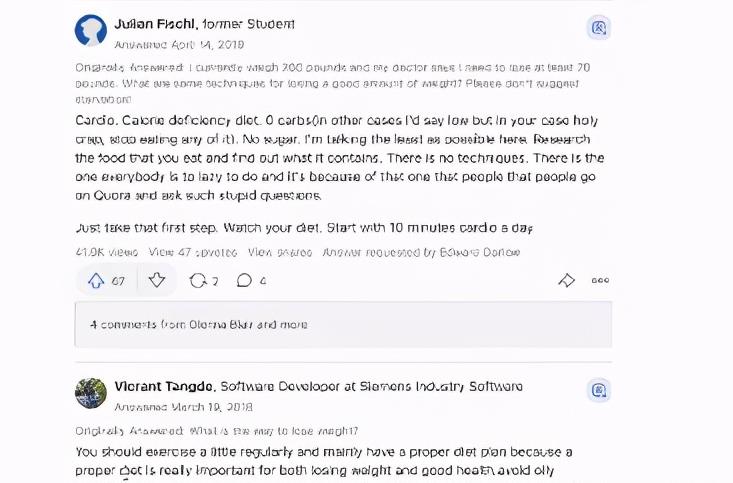Open the three-dots more options menu
The image size is (733, 483).
600,281
